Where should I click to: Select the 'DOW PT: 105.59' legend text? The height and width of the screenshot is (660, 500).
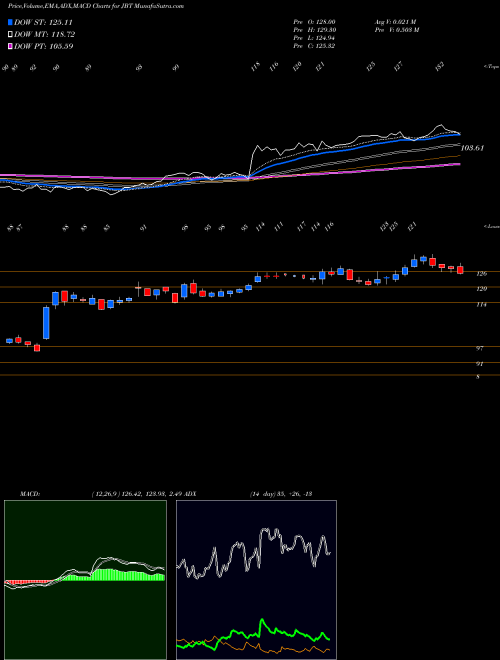pyautogui.click(x=44, y=46)
